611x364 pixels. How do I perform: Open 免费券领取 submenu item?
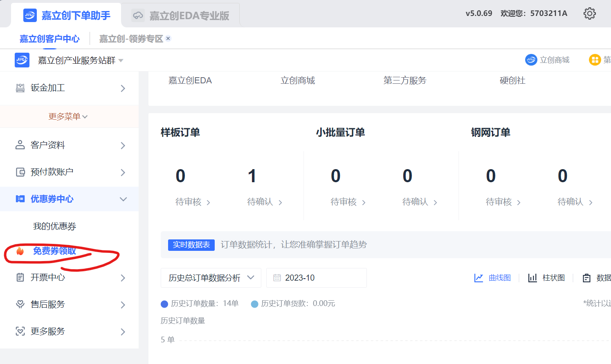point(54,251)
